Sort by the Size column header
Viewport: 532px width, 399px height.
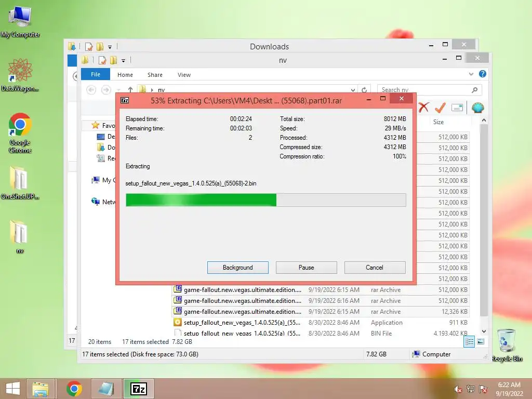pos(438,122)
